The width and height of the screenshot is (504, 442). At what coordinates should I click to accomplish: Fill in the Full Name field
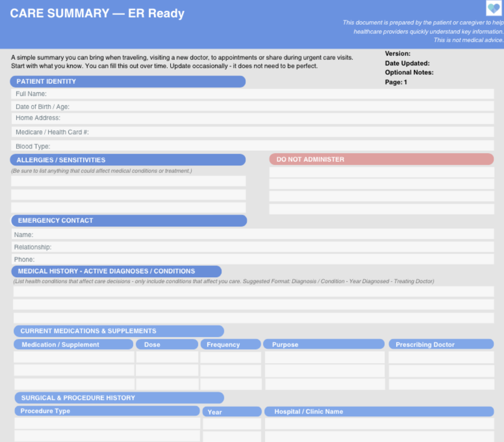(252, 94)
